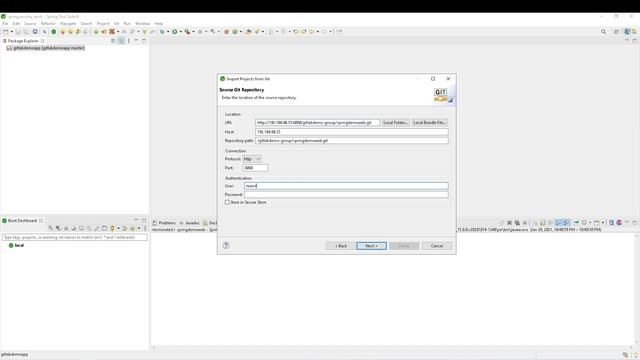The height and width of the screenshot is (360, 640).
Task: Click the URI field in the Git dialog
Action: [x=317, y=122]
